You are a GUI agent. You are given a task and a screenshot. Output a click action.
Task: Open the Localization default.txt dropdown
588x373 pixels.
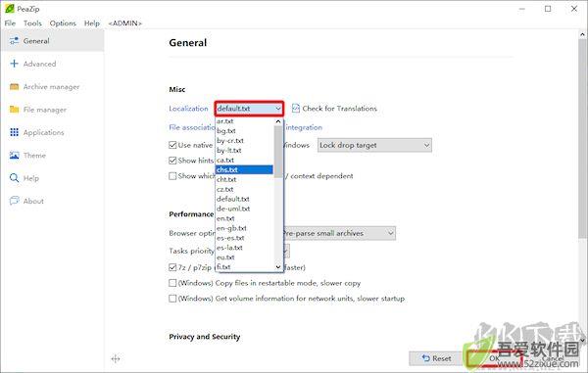249,109
